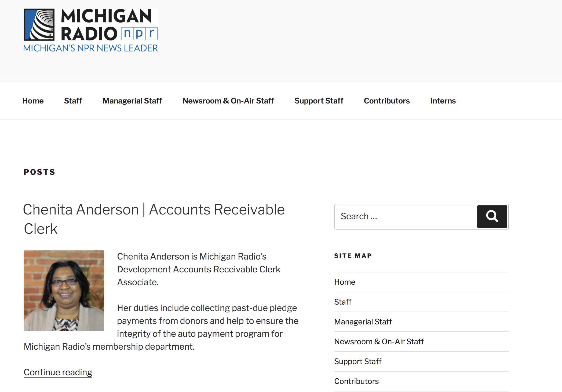Open the Interns menu item
562x392 pixels.
(443, 101)
